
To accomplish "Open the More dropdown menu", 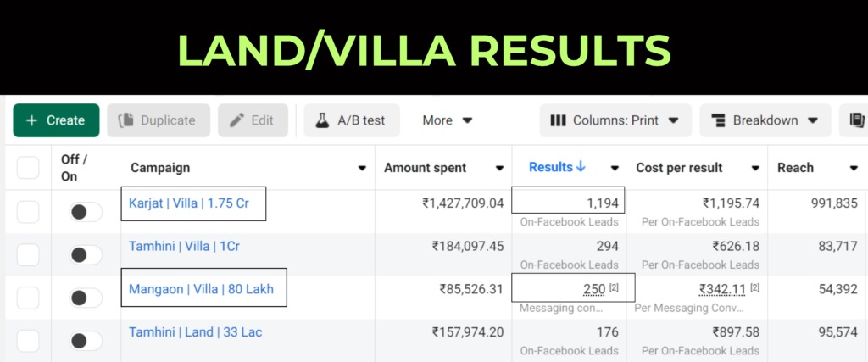I will point(448,120).
